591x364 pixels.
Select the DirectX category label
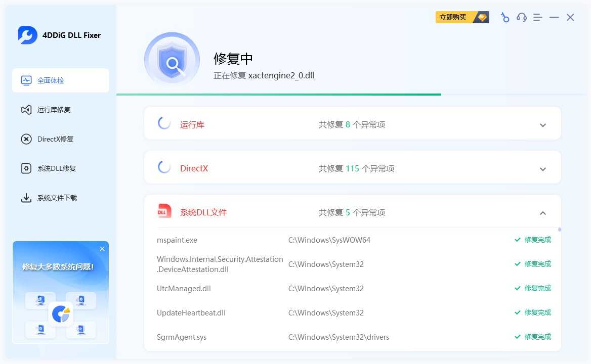pyautogui.click(x=194, y=168)
